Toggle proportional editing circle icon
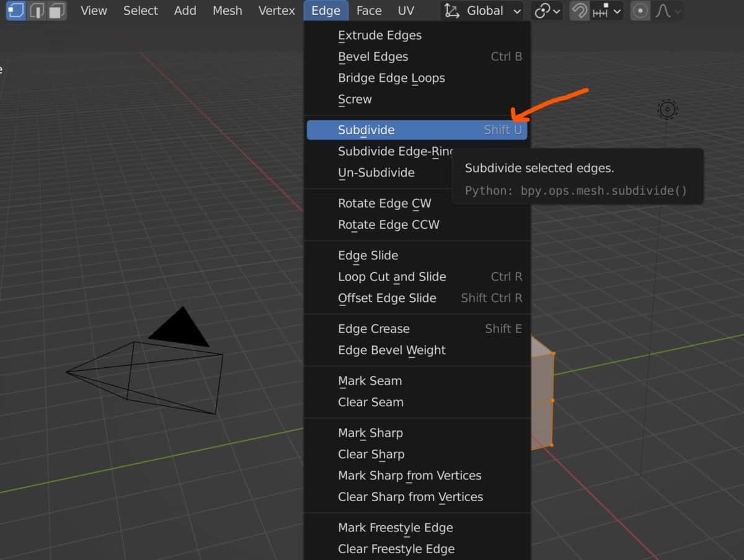 point(640,11)
